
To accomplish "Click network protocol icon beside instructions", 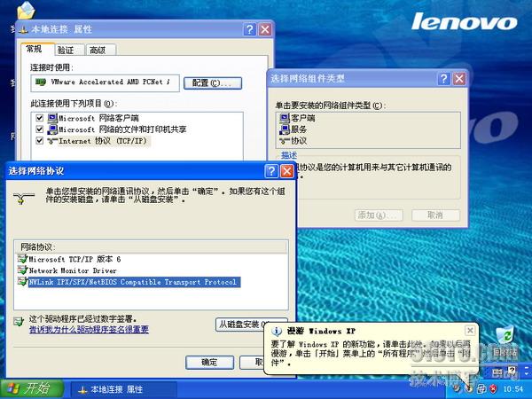I will point(23,198).
